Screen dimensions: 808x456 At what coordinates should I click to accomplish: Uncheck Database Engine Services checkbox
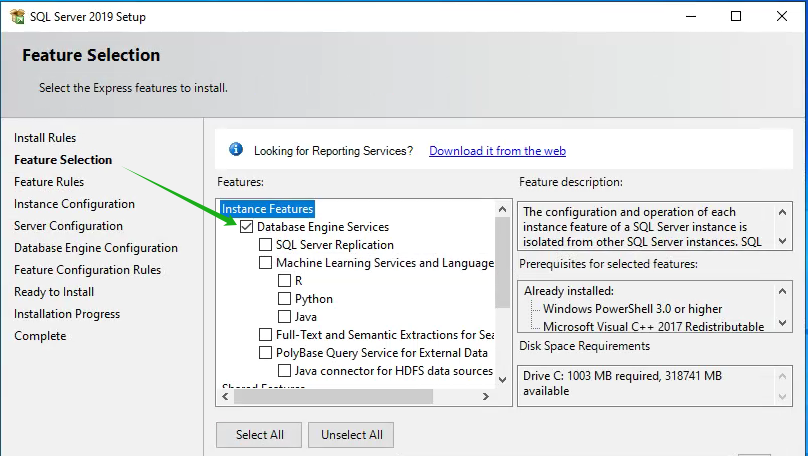pyautogui.click(x=246, y=227)
